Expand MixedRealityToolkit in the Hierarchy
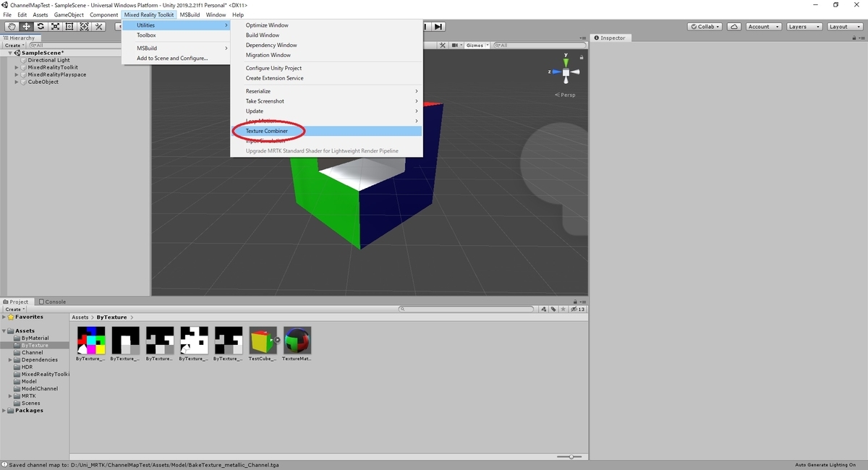 click(17, 67)
